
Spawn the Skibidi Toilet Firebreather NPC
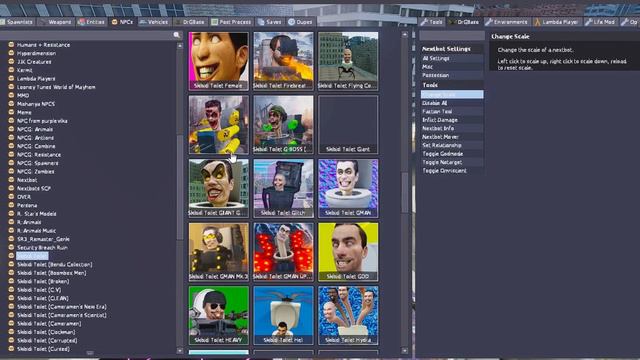(x=283, y=61)
